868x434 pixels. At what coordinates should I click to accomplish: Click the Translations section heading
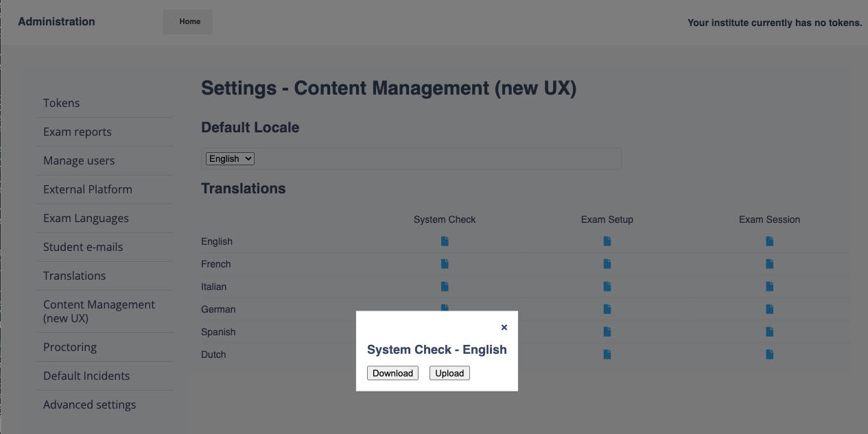(x=244, y=189)
